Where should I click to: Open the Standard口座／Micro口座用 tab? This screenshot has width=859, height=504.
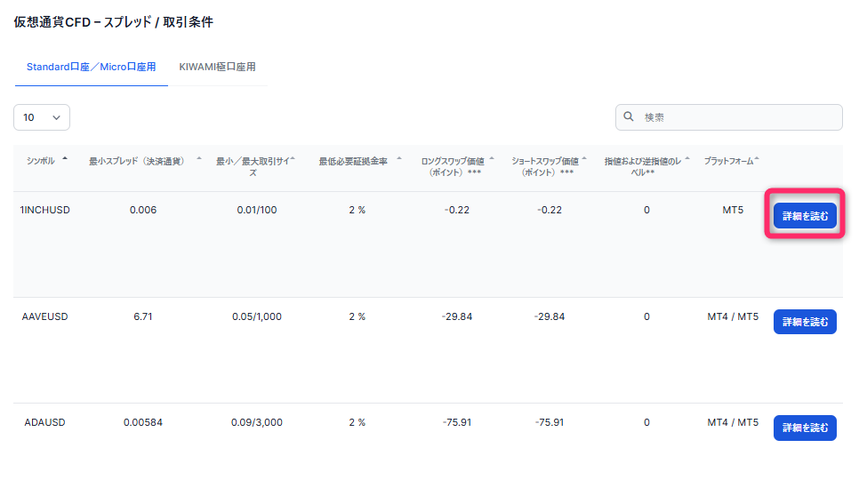tap(91, 67)
